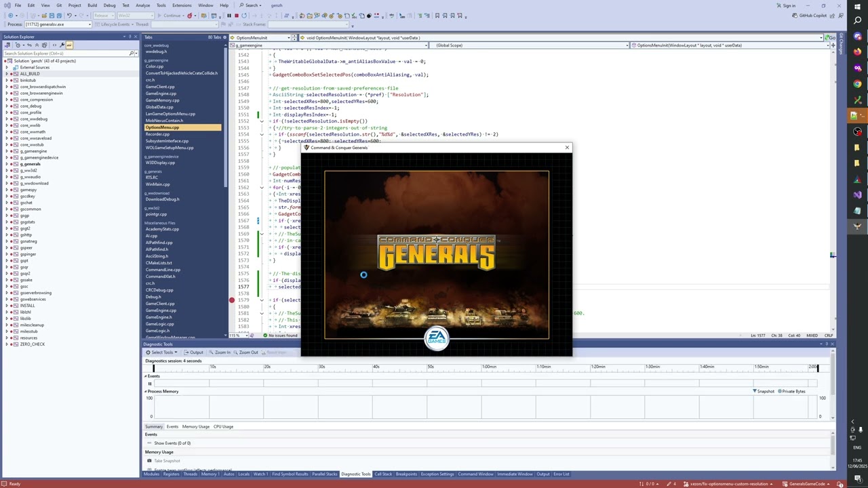868x488 pixels.
Task: Click the Restart debugging icon
Action: point(244,16)
